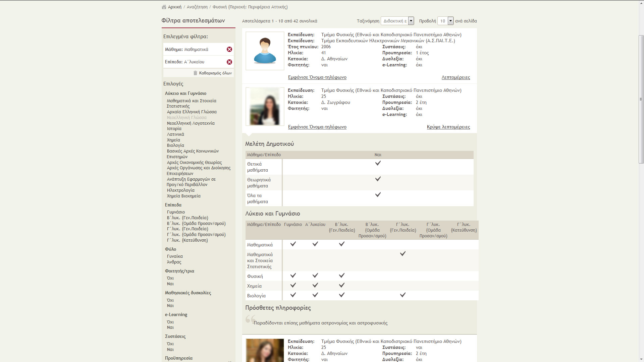This screenshot has height=362, width=644.
Task: Click checkmark for Θετικά μαθήματα row
Action: coord(378,163)
